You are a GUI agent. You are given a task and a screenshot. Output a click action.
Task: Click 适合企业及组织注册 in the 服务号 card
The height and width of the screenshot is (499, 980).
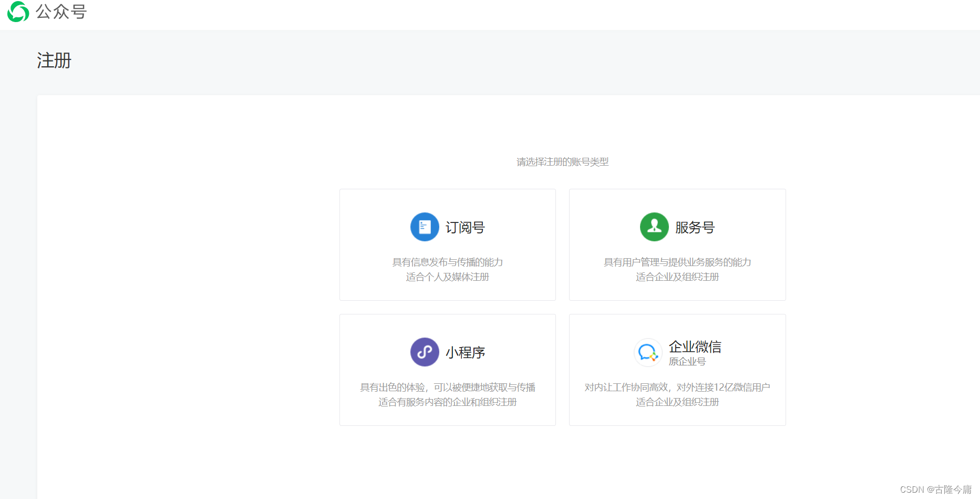point(677,277)
